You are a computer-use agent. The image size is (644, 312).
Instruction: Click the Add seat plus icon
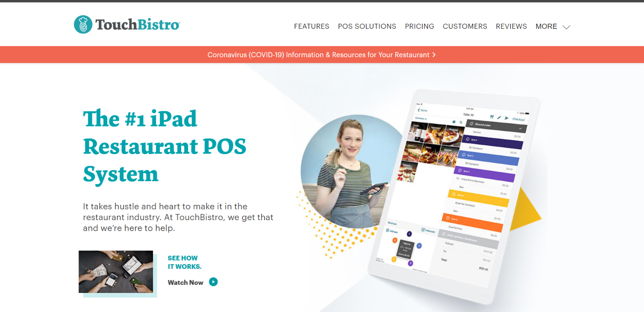(x=388, y=230)
